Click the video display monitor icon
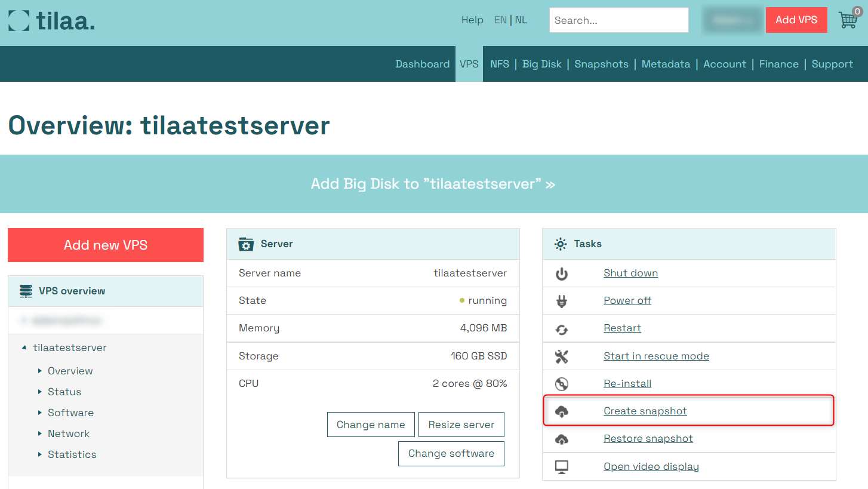This screenshot has width=868, height=489. point(562,466)
